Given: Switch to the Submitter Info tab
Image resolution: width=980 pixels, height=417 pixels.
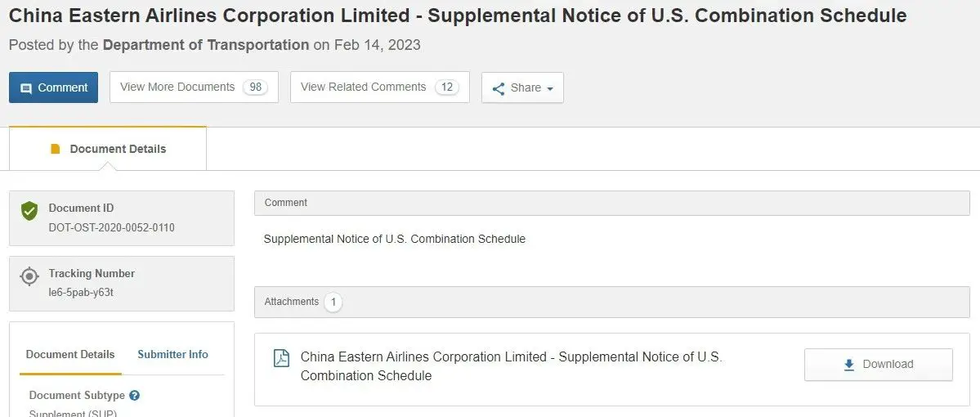Looking at the screenshot, I should point(172,355).
